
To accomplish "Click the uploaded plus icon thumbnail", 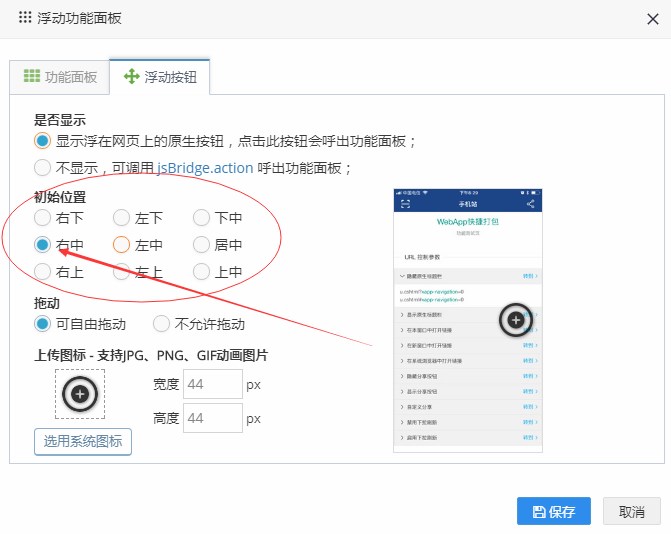I will 80,394.
